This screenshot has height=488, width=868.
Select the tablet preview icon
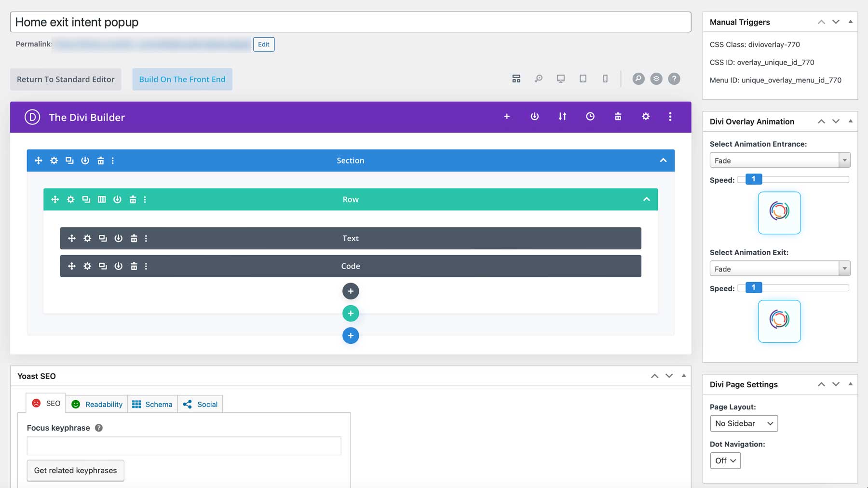[583, 79]
